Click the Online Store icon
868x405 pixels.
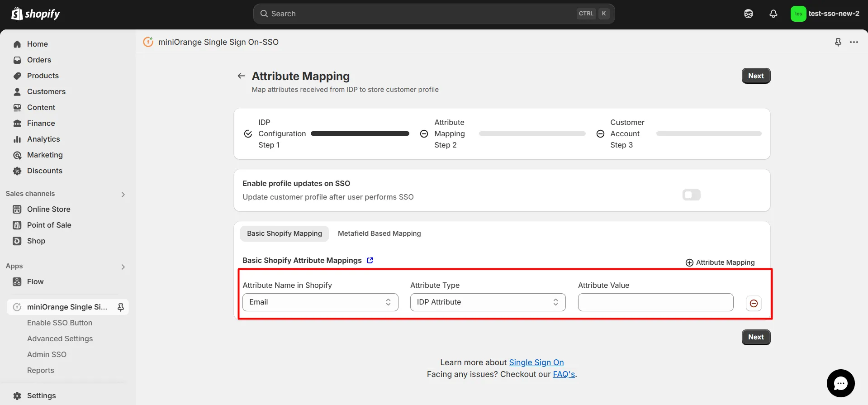tap(17, 209)
